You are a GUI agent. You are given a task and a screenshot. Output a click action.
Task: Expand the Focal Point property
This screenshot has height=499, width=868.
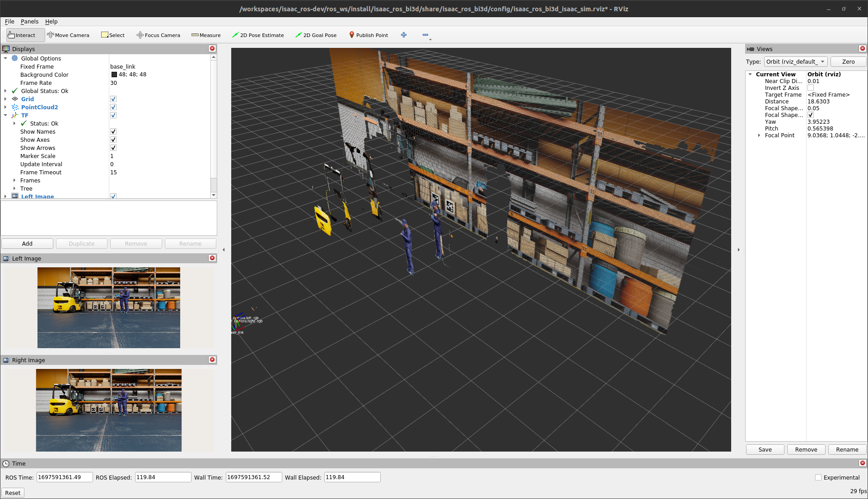pos(759,135)
